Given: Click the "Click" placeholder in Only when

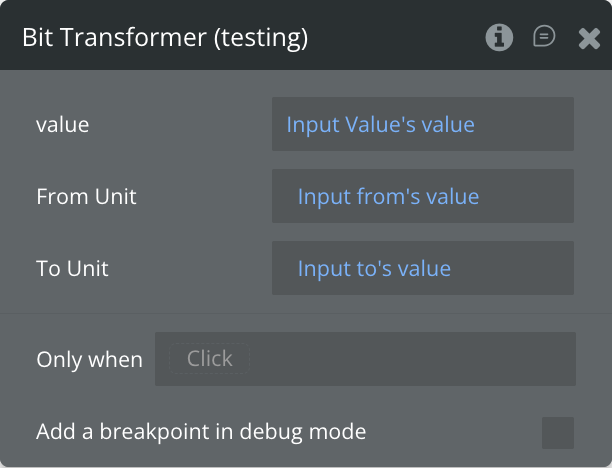Looking at the screenshot, I should pyautogui.click(x=210, y=359).
